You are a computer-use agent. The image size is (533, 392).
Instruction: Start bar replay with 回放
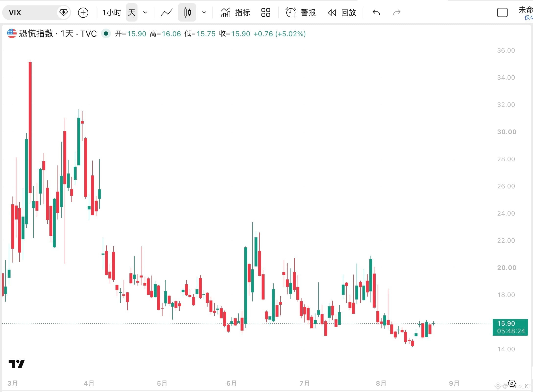[x=342, y=12]
